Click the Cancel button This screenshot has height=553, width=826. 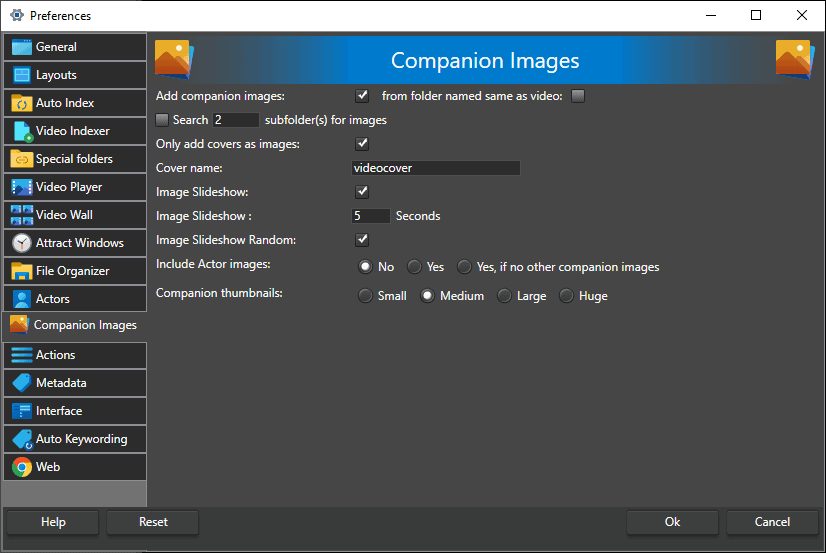click(772, 522)
